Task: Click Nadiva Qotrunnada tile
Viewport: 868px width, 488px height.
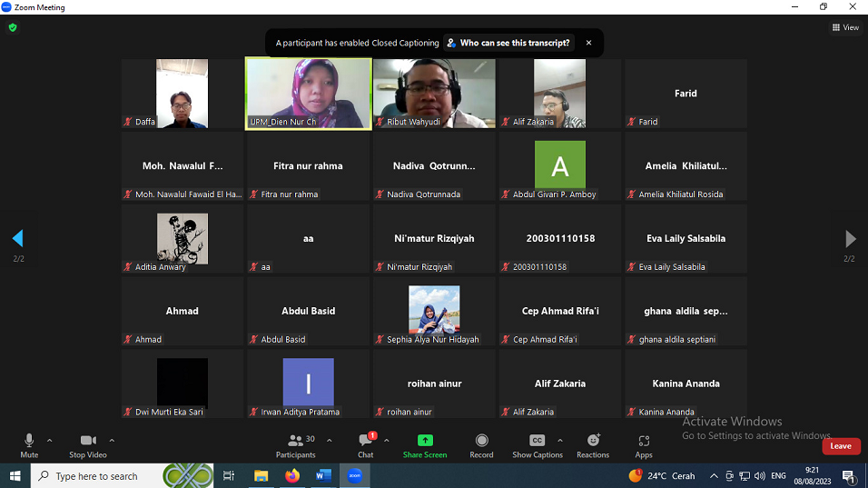Action: coord(434,166)
